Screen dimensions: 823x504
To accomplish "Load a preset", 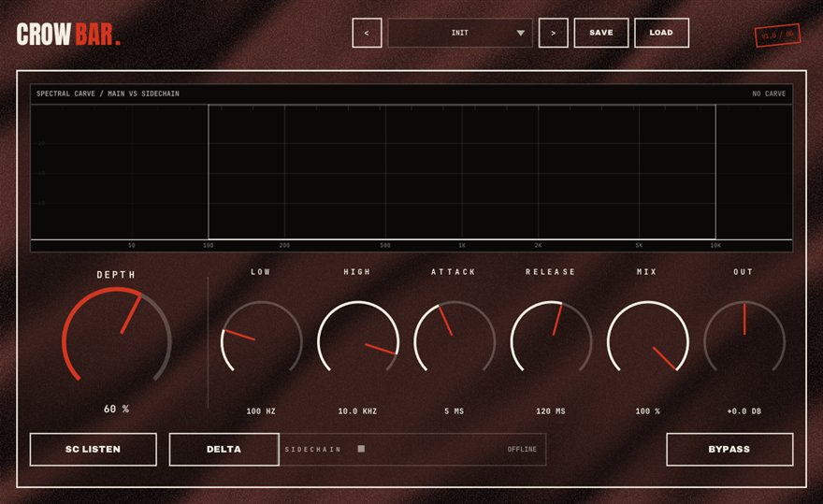I will 661,33.
